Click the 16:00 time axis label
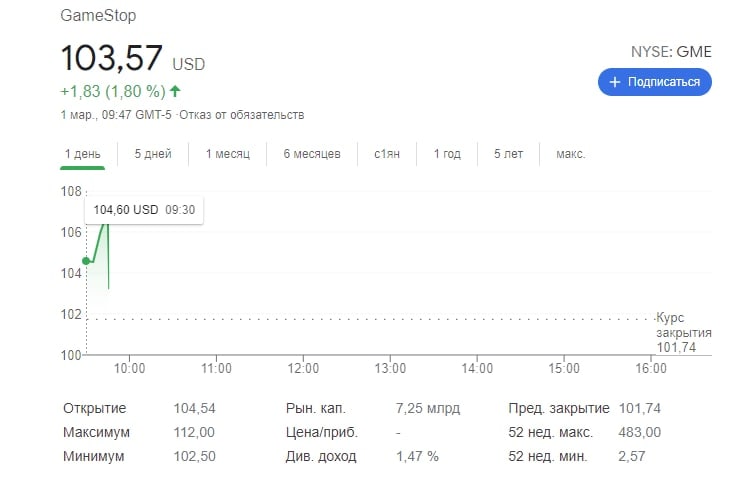This screenshot has width=755, height=490. coord(651,368)
